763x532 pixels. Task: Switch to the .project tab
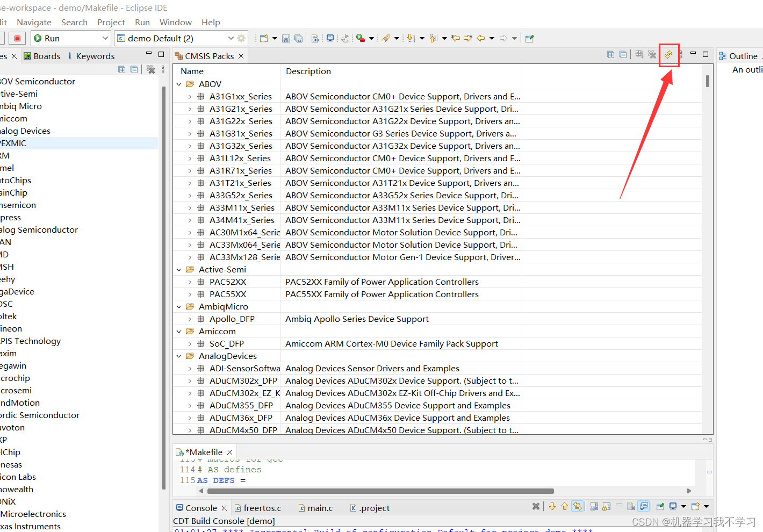click(x=370, y=508)
